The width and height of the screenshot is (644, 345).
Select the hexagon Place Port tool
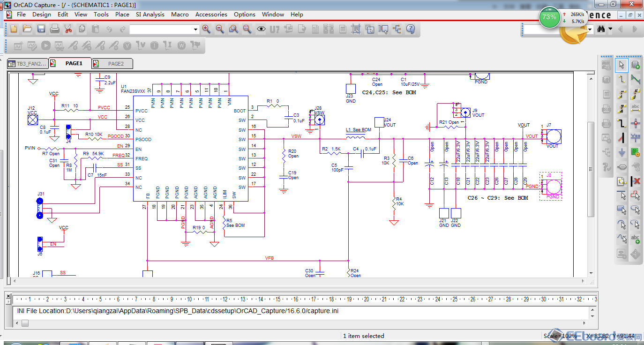pos(622,167)
